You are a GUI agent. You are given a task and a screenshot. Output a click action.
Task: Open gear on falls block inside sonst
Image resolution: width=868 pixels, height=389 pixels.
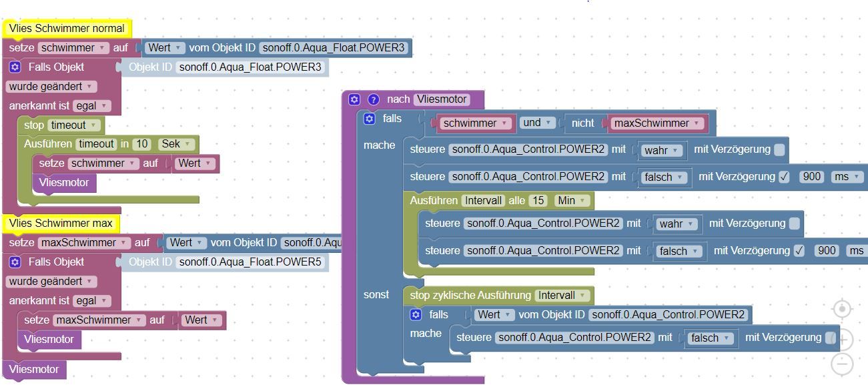pyautogui.click(x=416, y=314)
